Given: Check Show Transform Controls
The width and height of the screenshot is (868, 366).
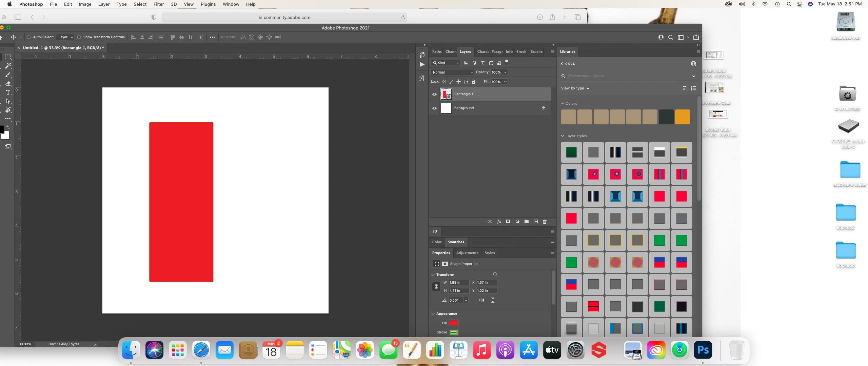Looking at the screenshot, I should coord(79,37).
